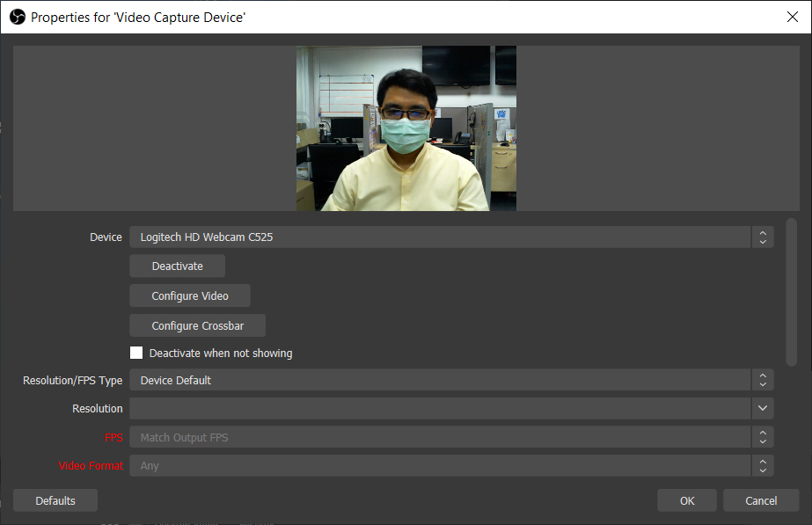Click the OBS Studio logo in the title bar

tap(17, 17)
